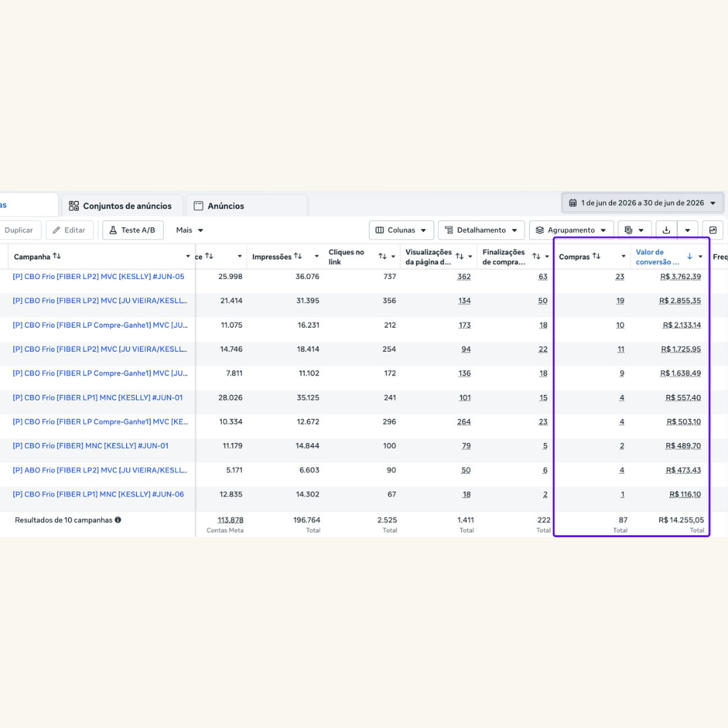Open campaign CBO Frio FIBER MNC #JUN-01

point(90,446)
